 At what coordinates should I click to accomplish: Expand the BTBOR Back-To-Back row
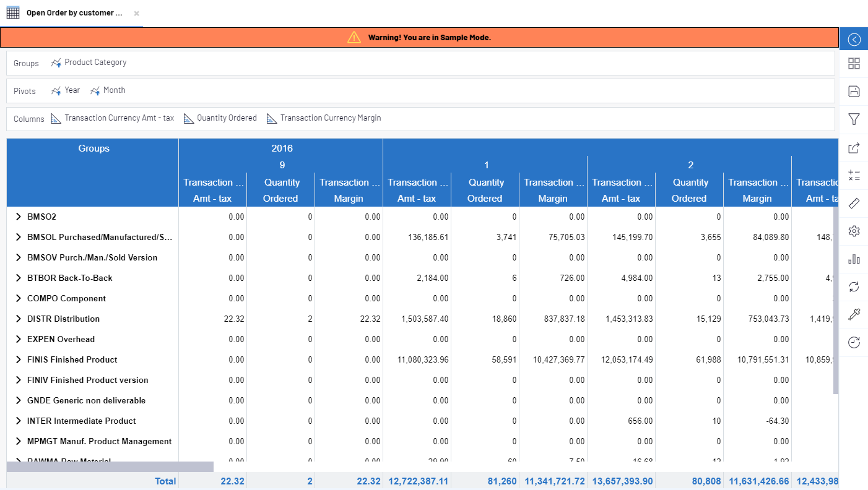pyautogui.click(x=19, y=278)
